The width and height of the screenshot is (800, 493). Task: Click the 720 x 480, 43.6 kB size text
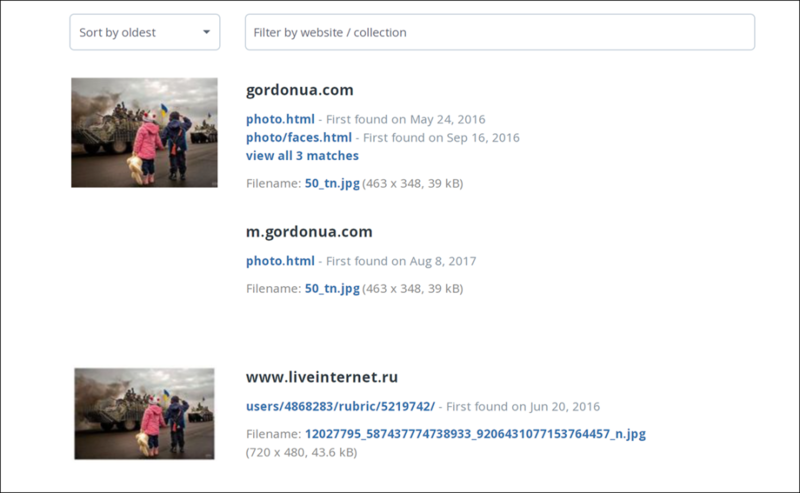click(301, 452)
